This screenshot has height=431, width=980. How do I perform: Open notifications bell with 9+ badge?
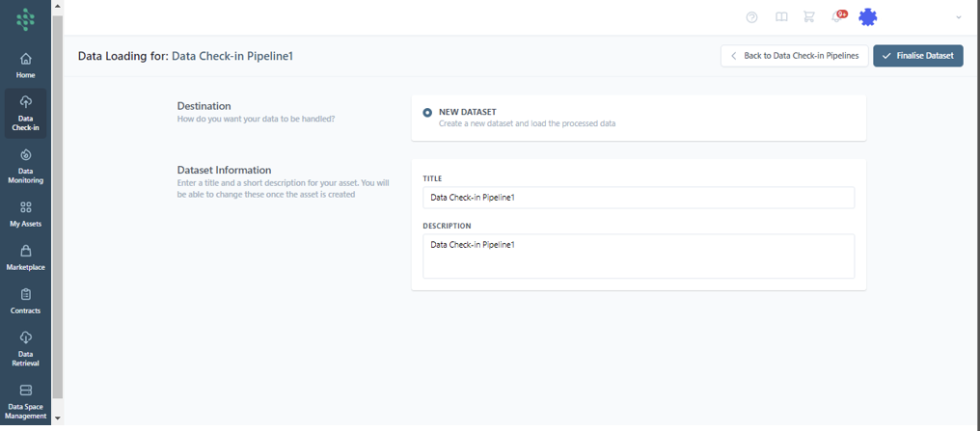(837, 17)
